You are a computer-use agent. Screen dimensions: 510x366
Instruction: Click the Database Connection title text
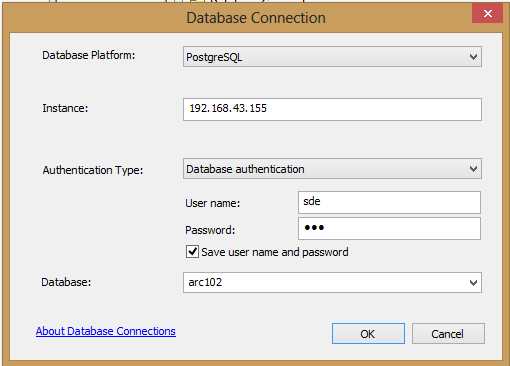point(256,18)
